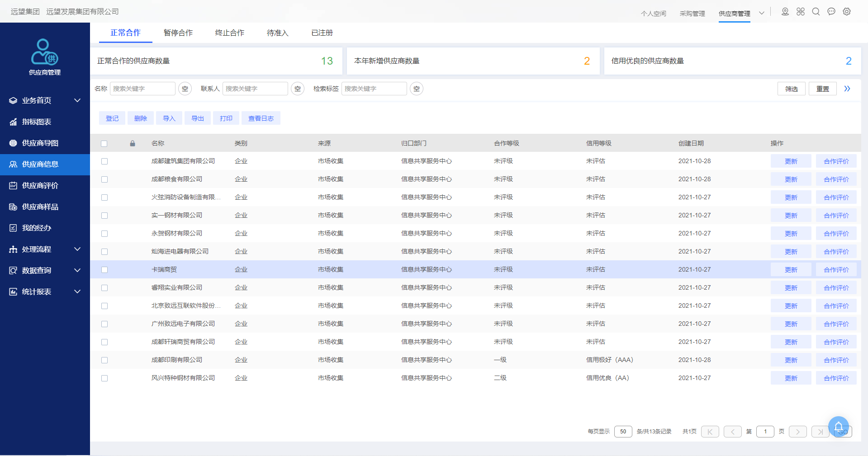Screen dimensions: 868x456
Task: Click the notification bell floating button
Action: point(838,426)
